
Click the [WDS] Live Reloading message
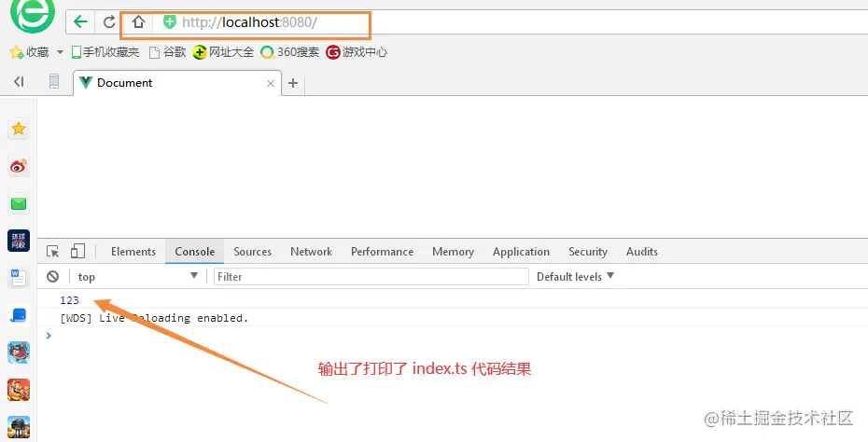(154, 318)
